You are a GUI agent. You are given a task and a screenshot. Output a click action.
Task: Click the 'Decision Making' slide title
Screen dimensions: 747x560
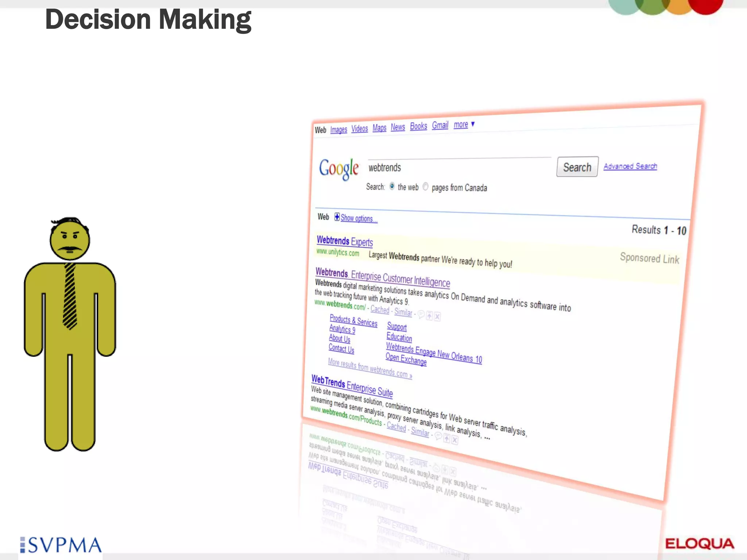[148, 19]
